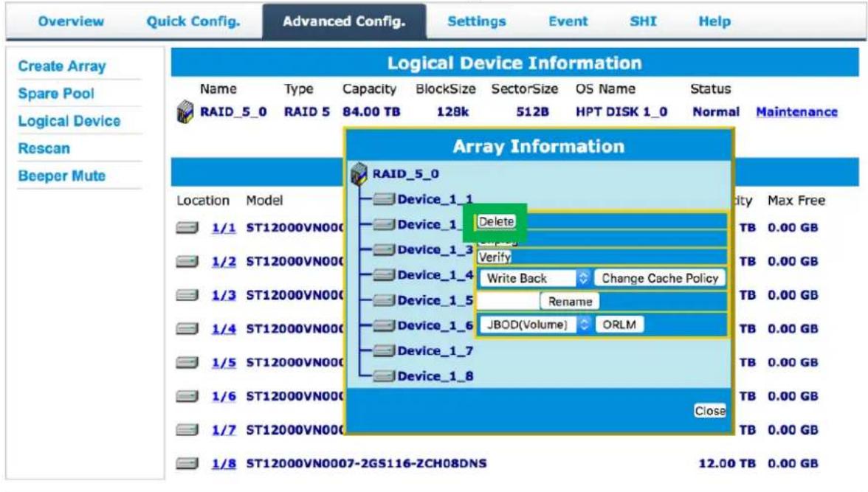Click RAID_5_0 name in Array Information

point(406,174)
